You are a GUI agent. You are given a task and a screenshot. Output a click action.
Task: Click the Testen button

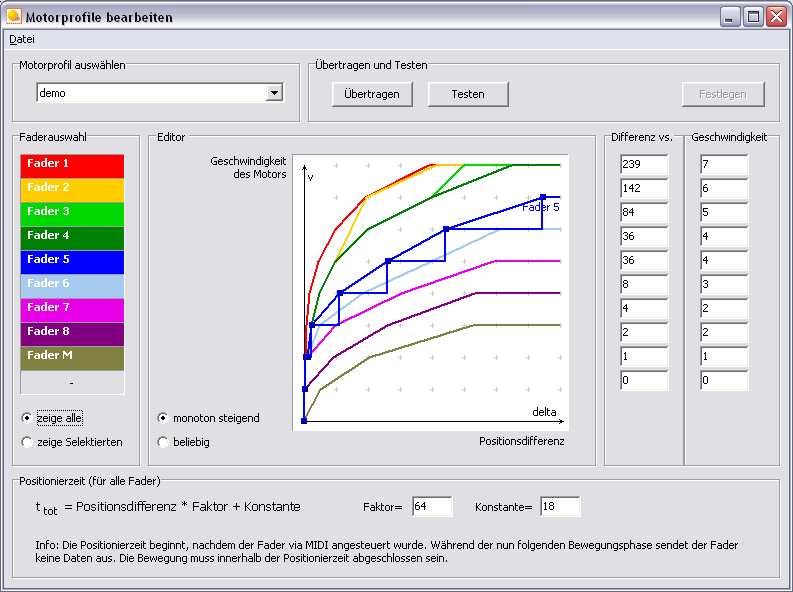468,94
